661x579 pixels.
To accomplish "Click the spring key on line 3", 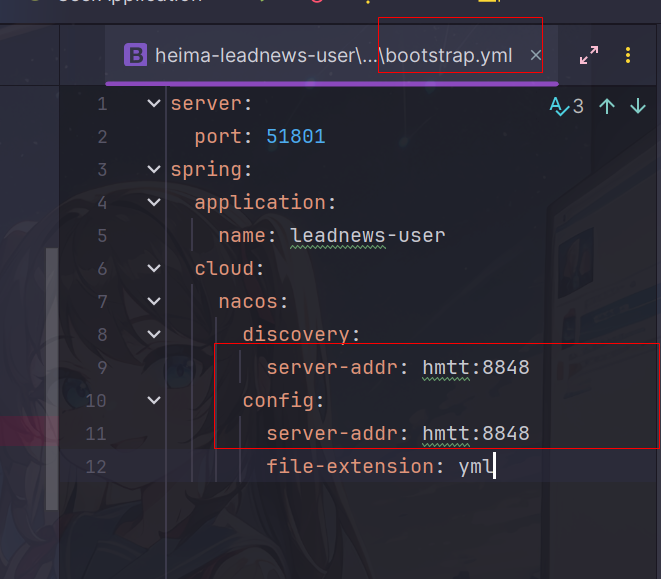I will pos(206,170).
